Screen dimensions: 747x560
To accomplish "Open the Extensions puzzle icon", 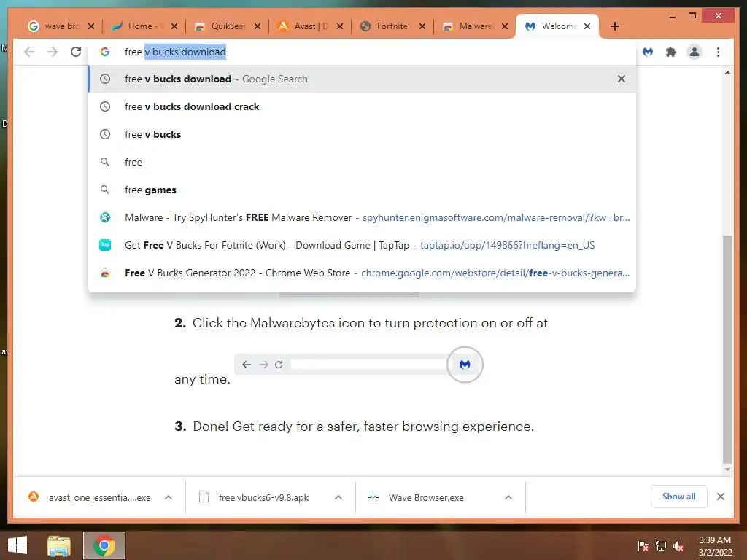I will 671,52.
